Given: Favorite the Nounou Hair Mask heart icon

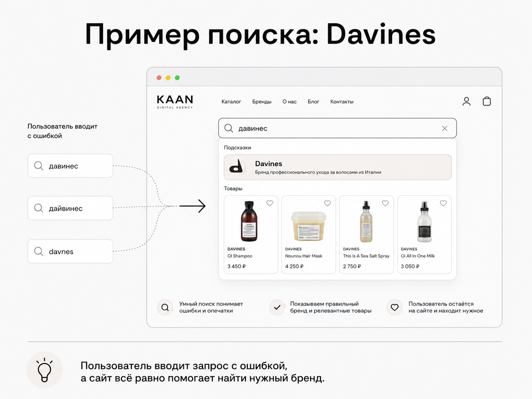Looking at the screenshot, I should (327, 203).
